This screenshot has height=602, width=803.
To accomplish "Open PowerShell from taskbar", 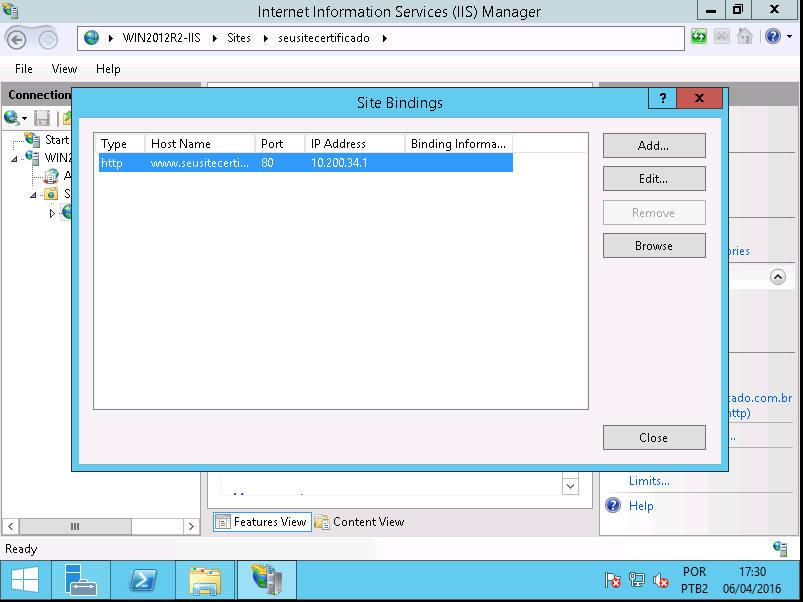I will [x=143, y=580].
